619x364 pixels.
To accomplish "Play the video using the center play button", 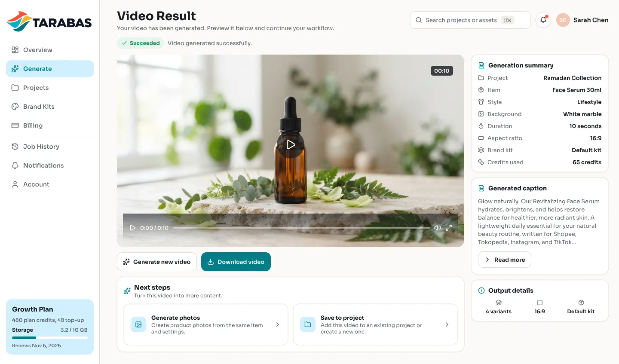I will pos(291,145).
